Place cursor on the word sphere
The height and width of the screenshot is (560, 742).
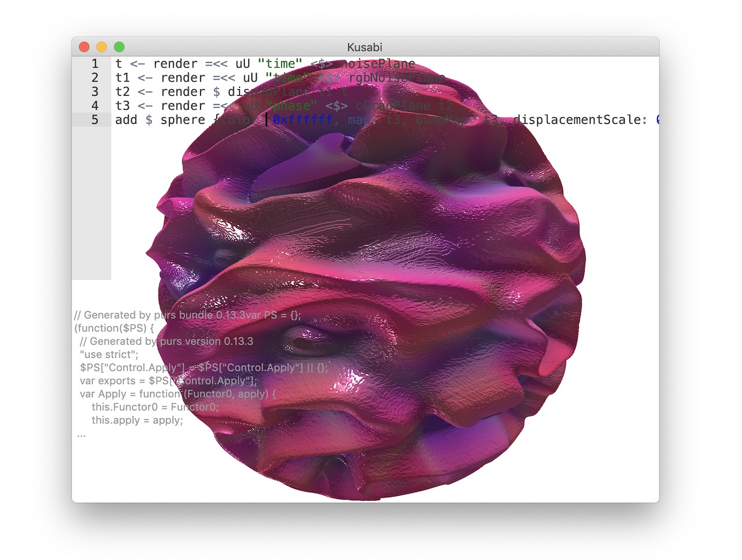pyautogui.click(x=183, y=120)
